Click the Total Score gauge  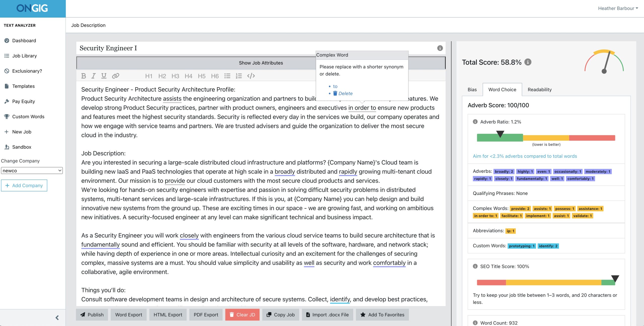point(604,62)
